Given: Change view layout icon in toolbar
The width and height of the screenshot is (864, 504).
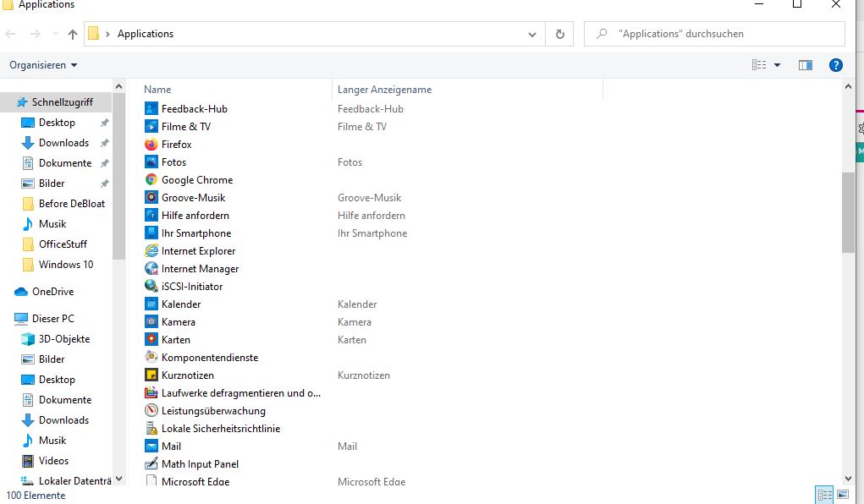Looking at the screenshot, I should point(759,65).
